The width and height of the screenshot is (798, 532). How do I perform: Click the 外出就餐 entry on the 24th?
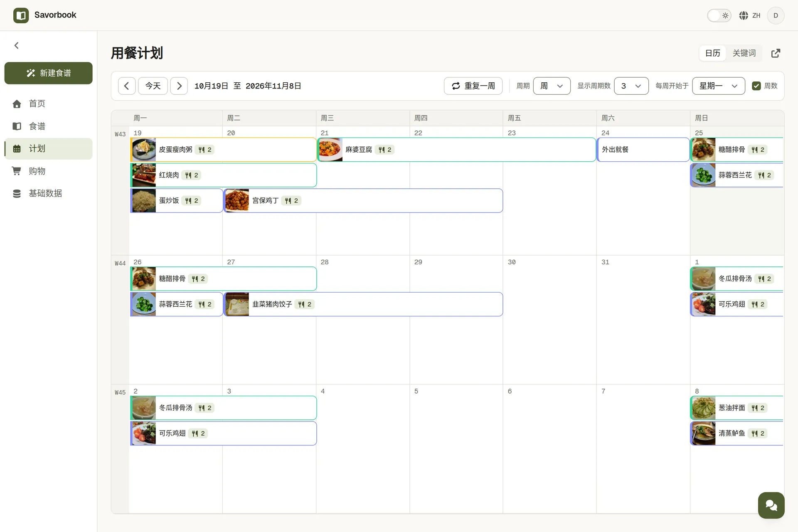[x=643, y=150]
